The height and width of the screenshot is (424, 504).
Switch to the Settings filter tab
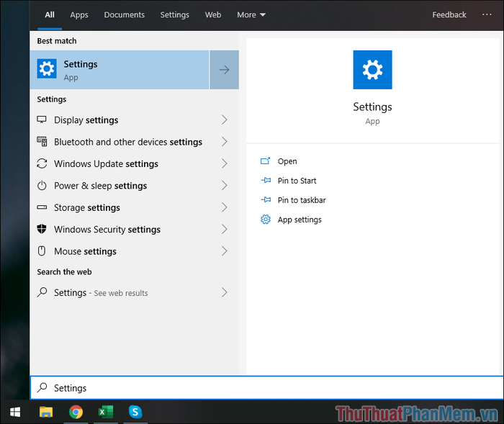coord(174,15)
